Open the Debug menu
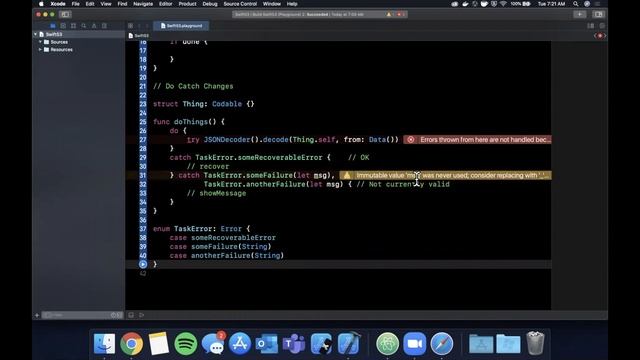 click(x=210, y=4)
